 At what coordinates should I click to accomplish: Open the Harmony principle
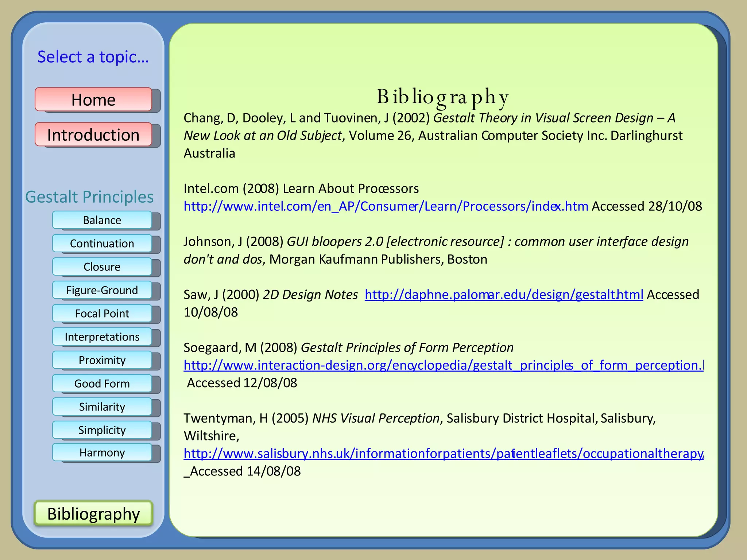click(x=102, y=452)
